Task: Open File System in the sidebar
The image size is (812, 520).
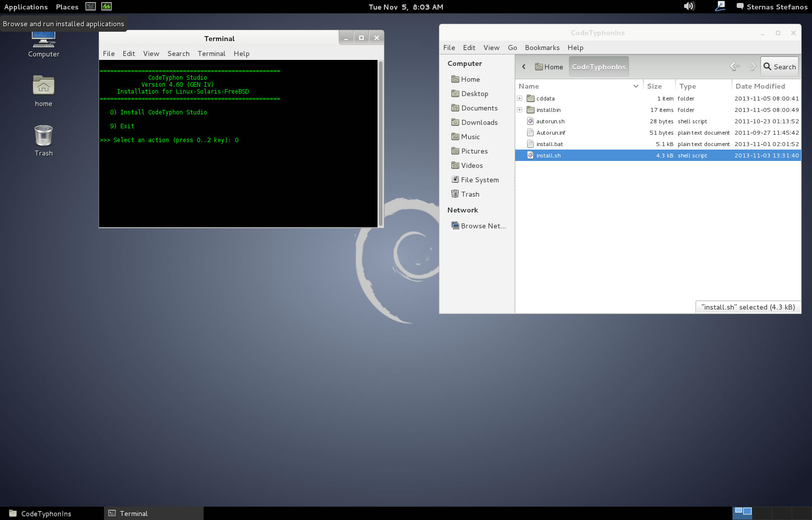Action: 475,180
